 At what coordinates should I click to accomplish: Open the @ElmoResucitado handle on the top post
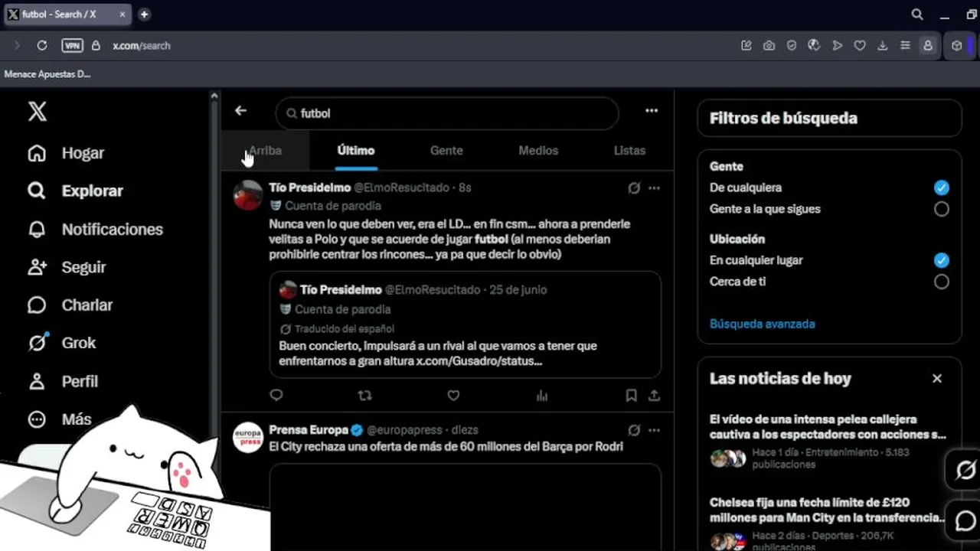401,188
